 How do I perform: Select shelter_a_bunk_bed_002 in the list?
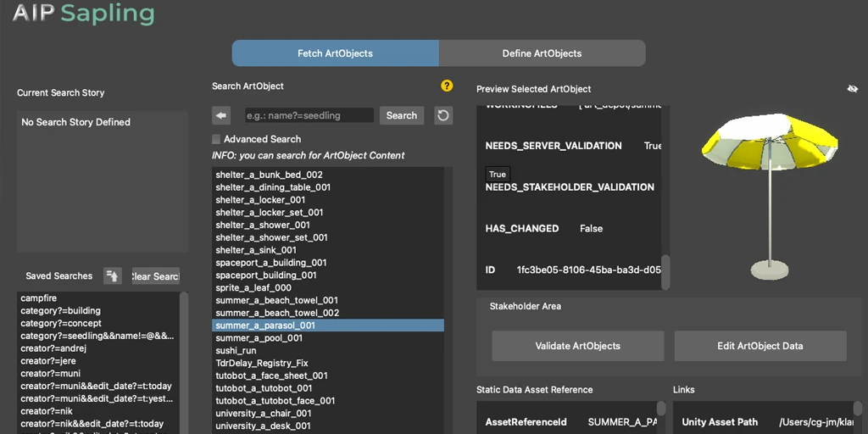point(328,175)
